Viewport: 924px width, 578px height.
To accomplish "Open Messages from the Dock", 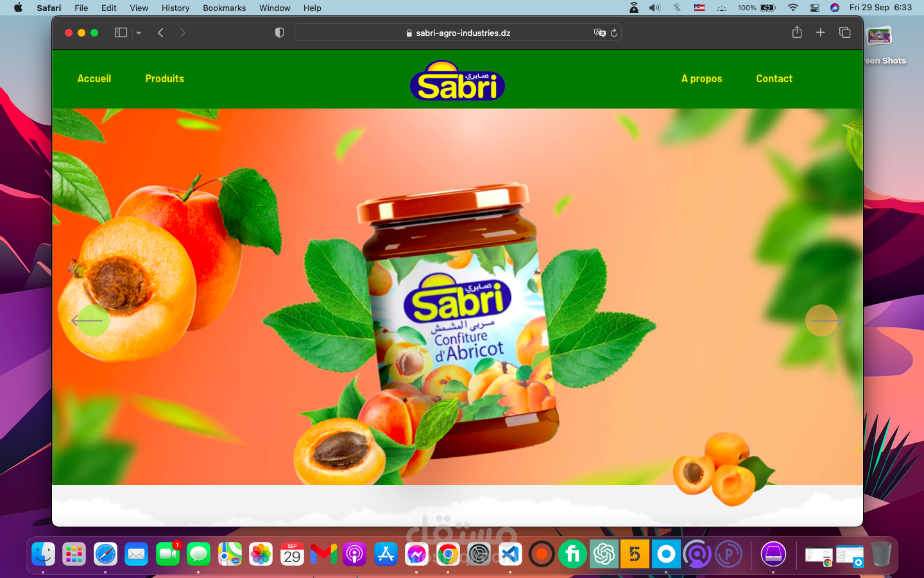I will 199,554.
